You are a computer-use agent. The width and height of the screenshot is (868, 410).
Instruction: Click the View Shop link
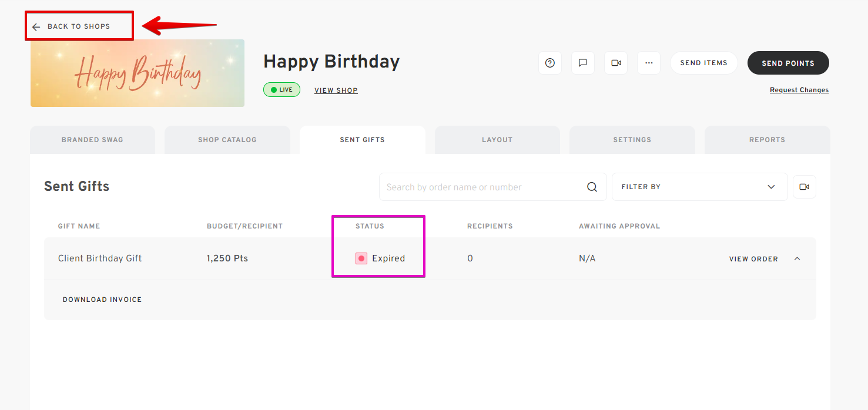click(x=336, y=90)
